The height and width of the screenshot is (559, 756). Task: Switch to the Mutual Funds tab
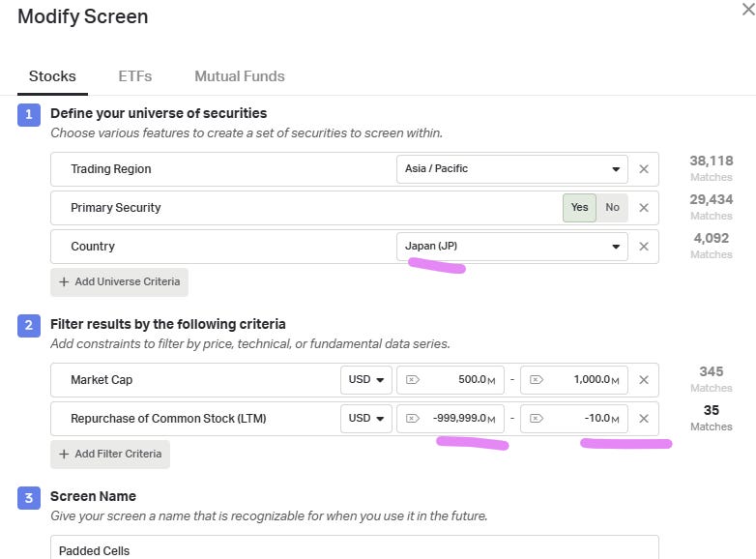[x=239, y=76]
